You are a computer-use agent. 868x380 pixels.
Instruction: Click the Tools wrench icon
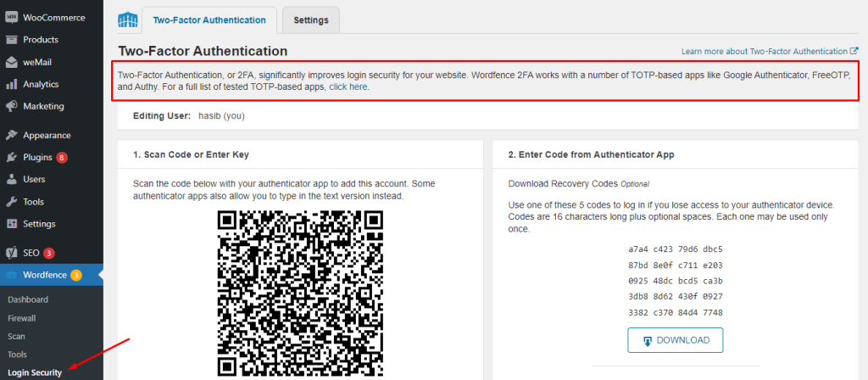[12, 201]
